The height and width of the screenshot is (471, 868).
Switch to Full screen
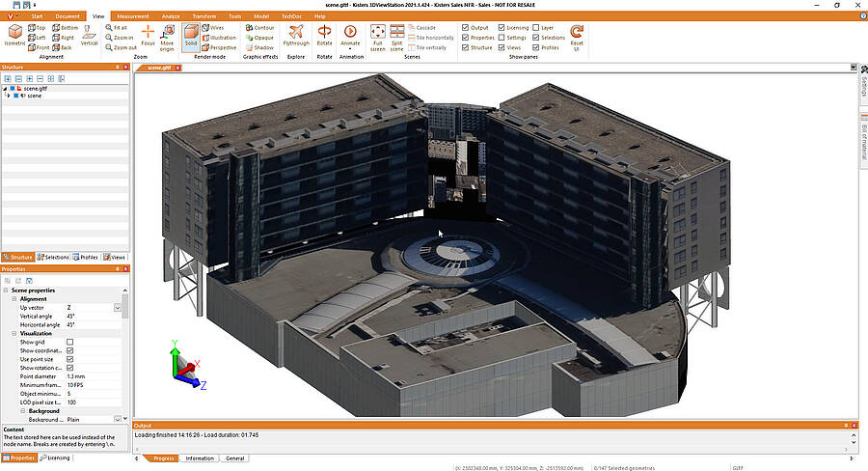(x=377, y=38)
